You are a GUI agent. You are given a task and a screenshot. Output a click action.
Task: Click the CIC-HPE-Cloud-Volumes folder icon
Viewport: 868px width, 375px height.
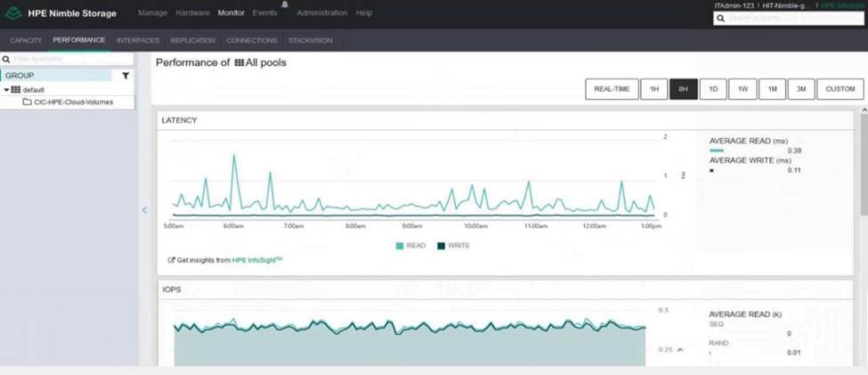27,102
